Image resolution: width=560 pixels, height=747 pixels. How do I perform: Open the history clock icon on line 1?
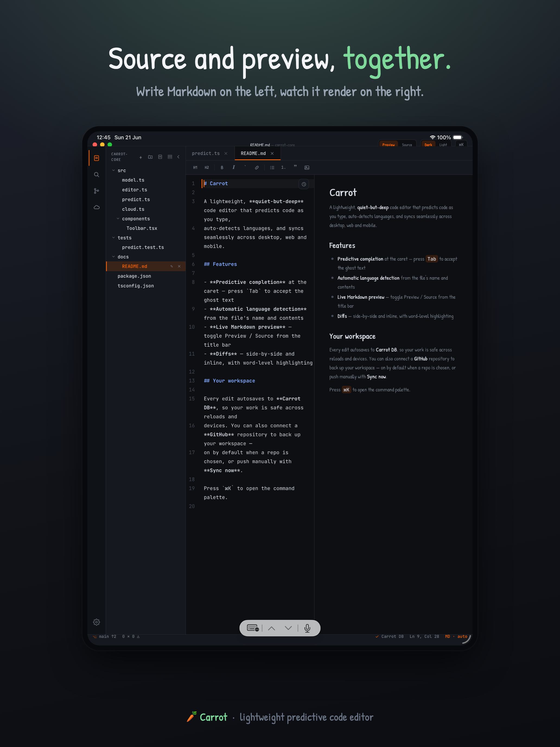point(304,184)
